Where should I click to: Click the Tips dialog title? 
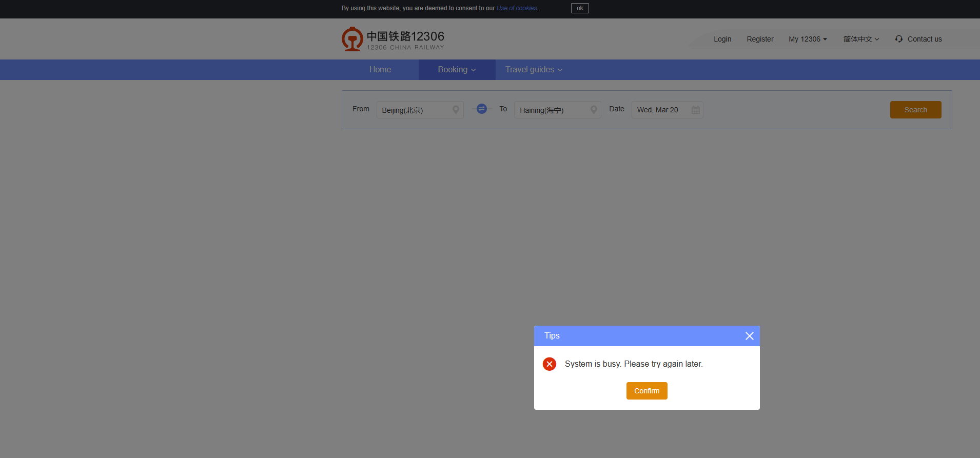(552, 336)
